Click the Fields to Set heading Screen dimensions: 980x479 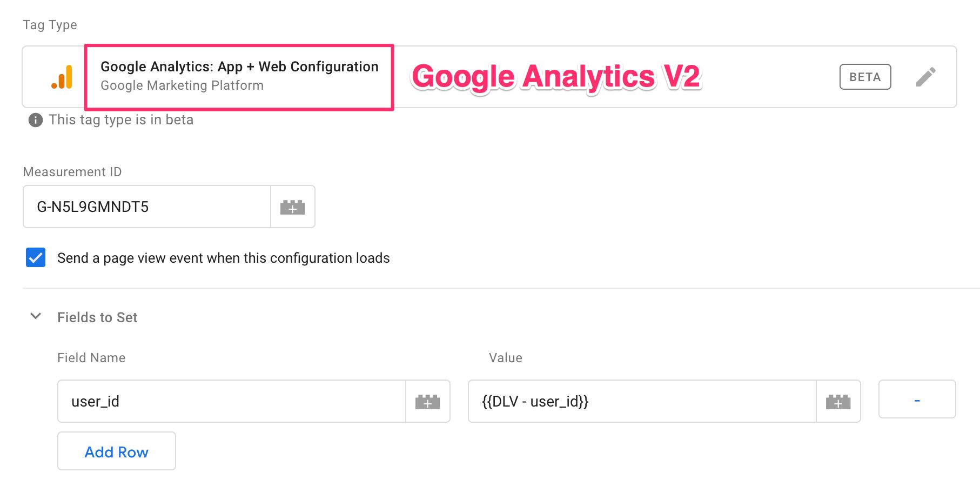97,317
